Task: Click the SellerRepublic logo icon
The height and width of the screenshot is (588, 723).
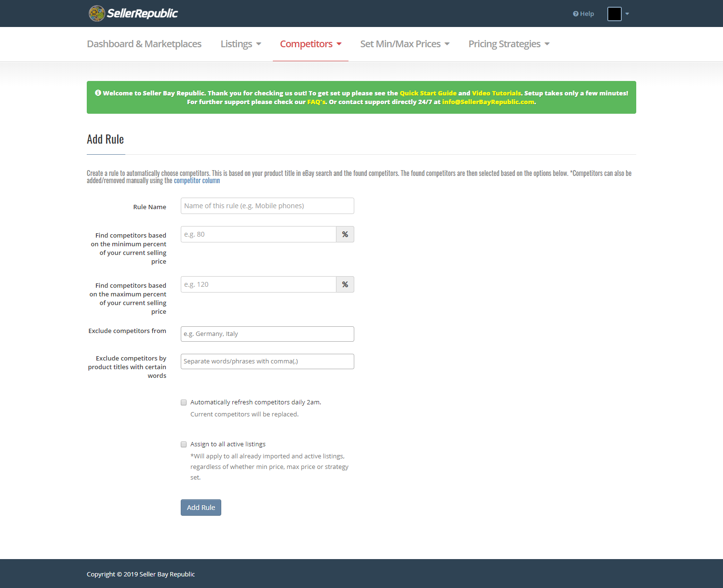Action: pos(97,13)
